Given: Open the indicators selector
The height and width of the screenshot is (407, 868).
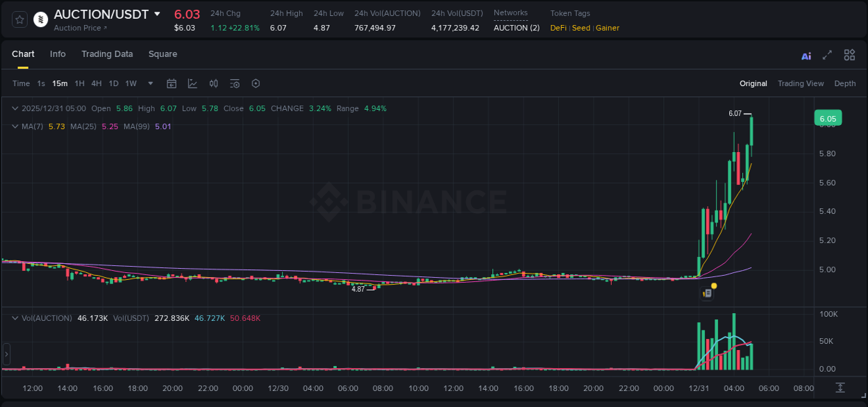Looking at the screenshot, I should pyautogui.click(x=213, y=83).
